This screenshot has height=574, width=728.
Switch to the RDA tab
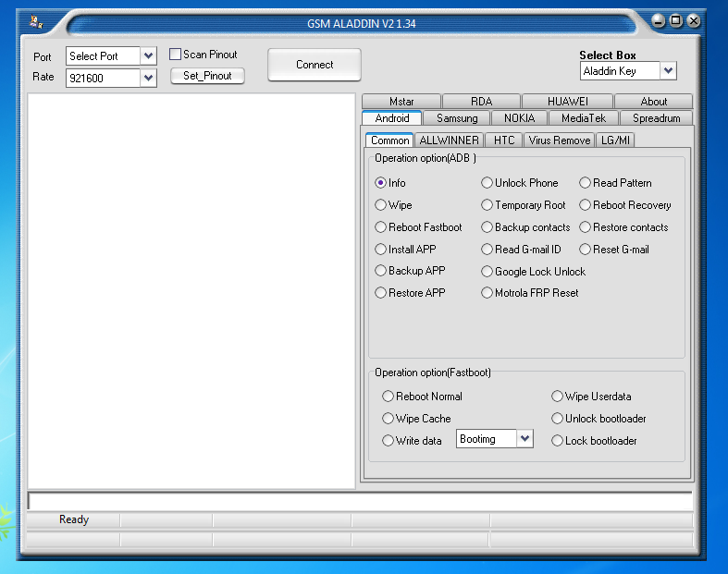(481, 101)
